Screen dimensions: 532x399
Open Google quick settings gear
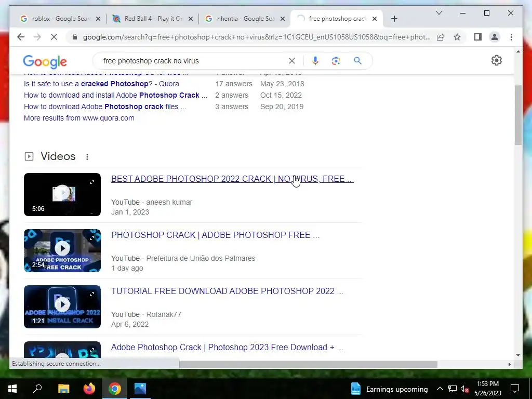coord(496,60)
